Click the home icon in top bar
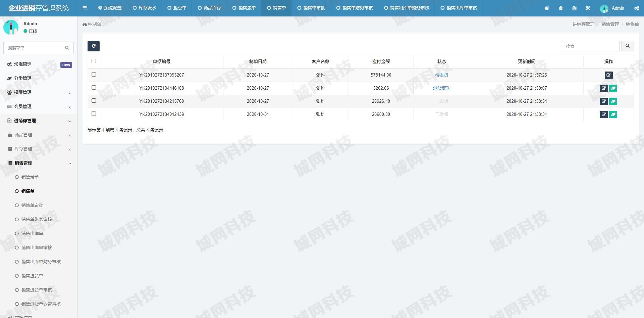This screenshot has height=318, width=644. coord(547,8)
